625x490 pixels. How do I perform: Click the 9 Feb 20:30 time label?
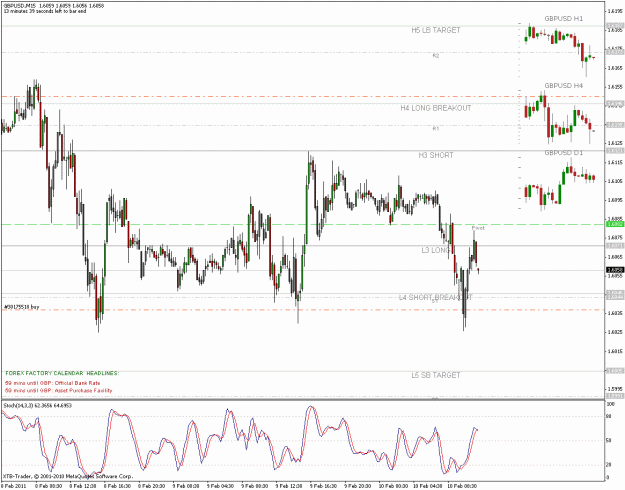[x=358, y=486]
